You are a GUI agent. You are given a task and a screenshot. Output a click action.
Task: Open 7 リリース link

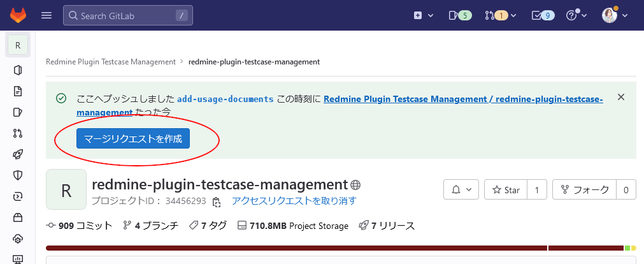(387, 226)
